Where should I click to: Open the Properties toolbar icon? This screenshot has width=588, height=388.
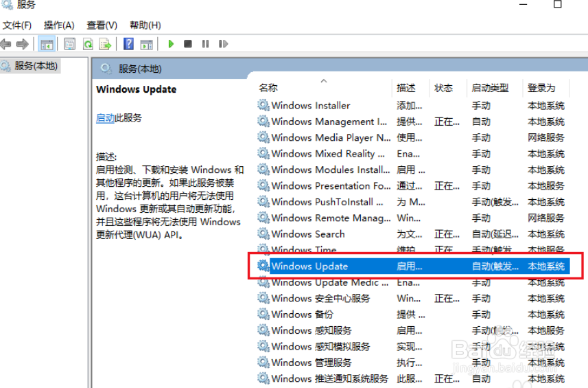pyautogui.click(x=69, y=44)
